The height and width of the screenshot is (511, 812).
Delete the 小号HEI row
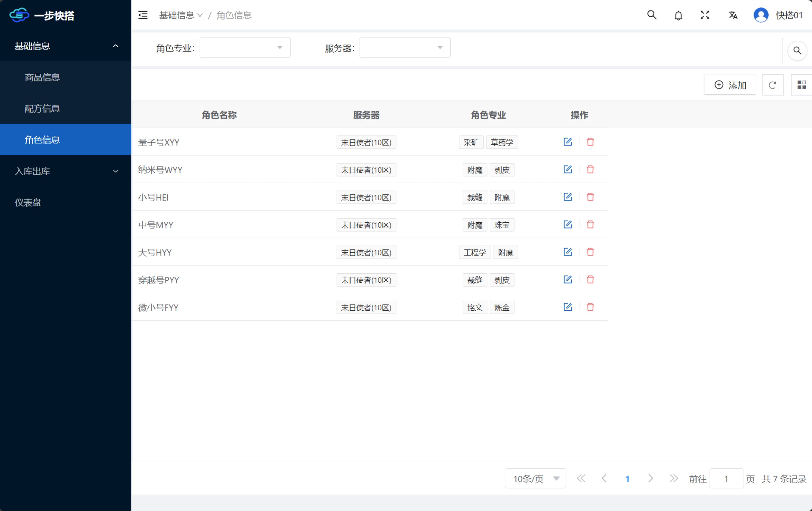click(590, 197)
